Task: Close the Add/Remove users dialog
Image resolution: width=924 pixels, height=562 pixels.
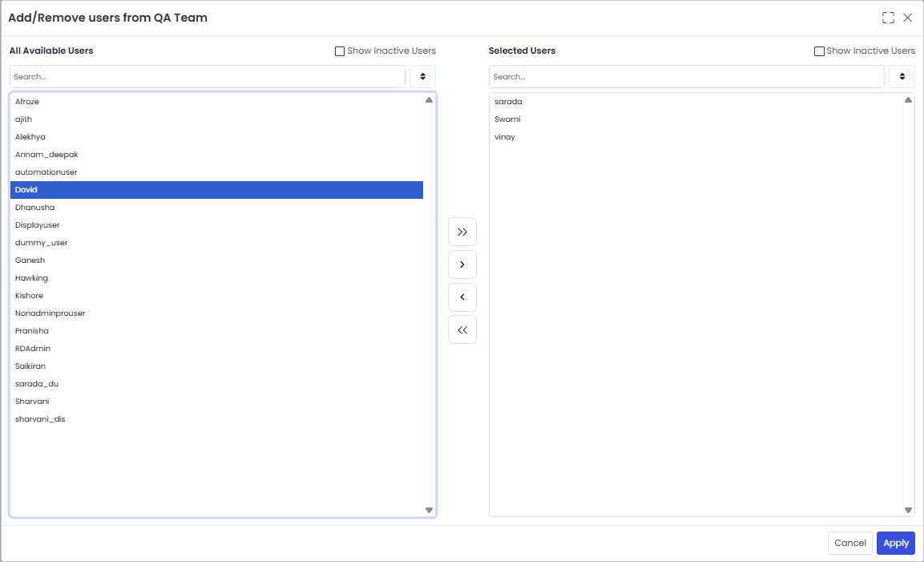Action: [907, 18]
